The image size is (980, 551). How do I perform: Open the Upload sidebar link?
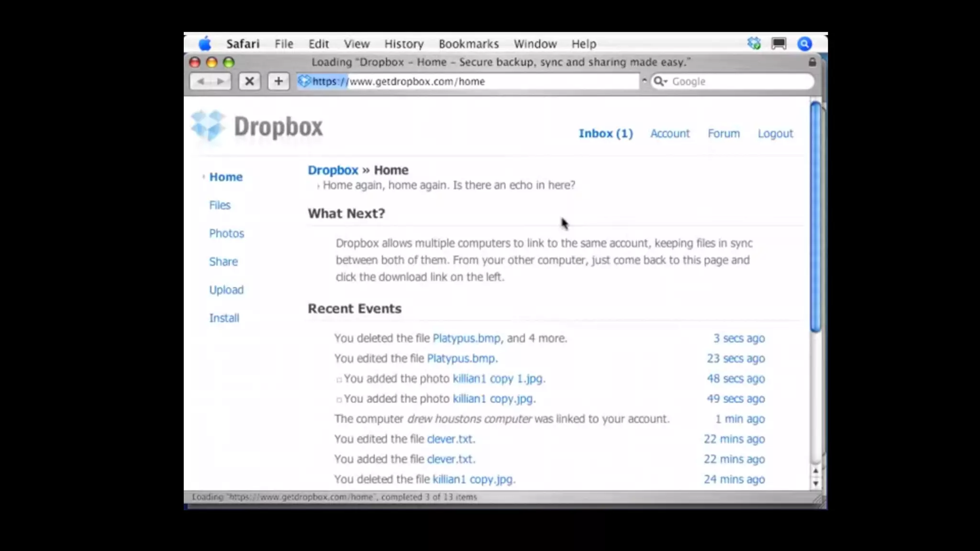tap(226, 290)
